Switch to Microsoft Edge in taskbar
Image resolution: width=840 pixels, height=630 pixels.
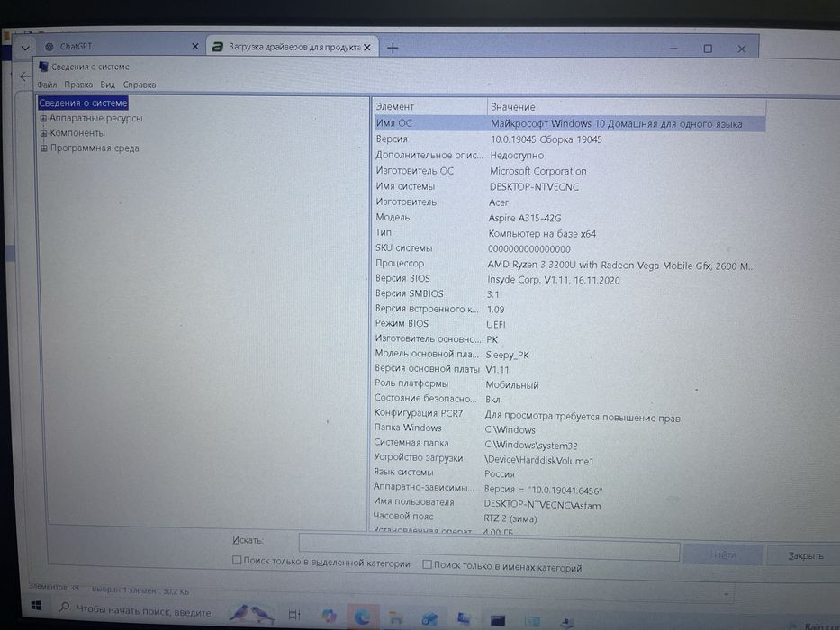[x=362, y=617]
